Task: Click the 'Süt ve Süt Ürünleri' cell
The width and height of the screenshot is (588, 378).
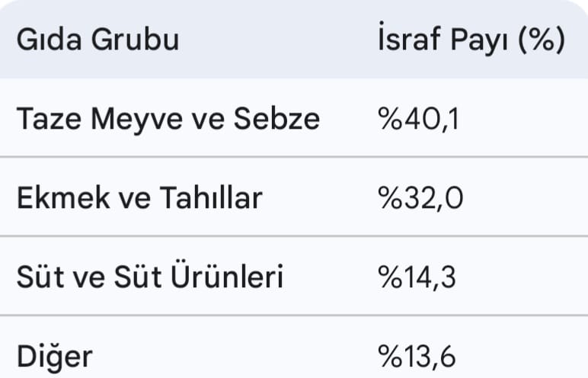Action: click(x=149, y=277)
